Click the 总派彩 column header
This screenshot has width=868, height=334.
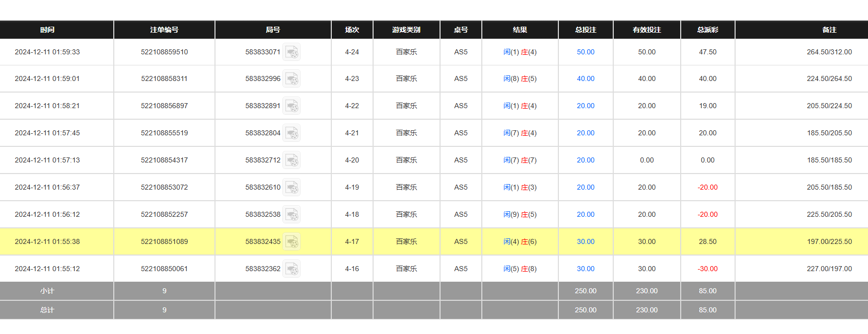707,30
